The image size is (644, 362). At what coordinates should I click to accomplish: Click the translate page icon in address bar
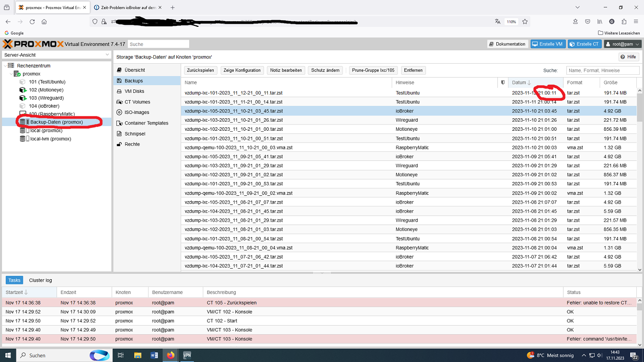(498, 22)
